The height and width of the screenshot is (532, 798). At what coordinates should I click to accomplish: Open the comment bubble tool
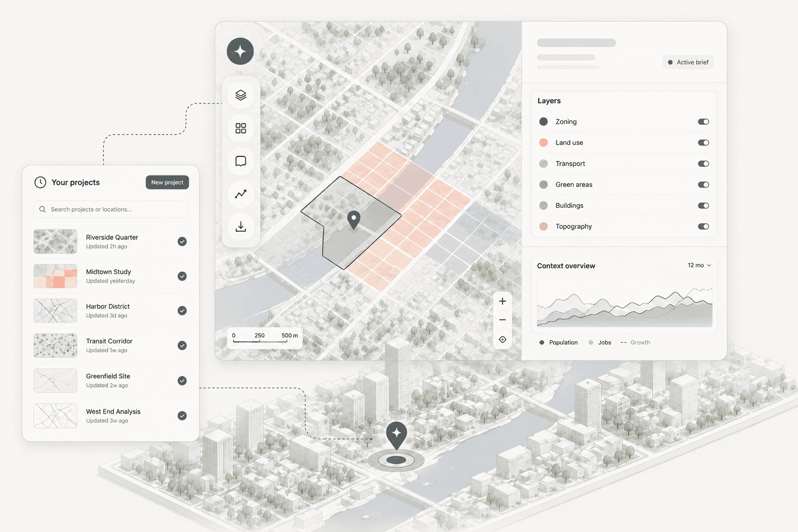click(x=241, y=161)
